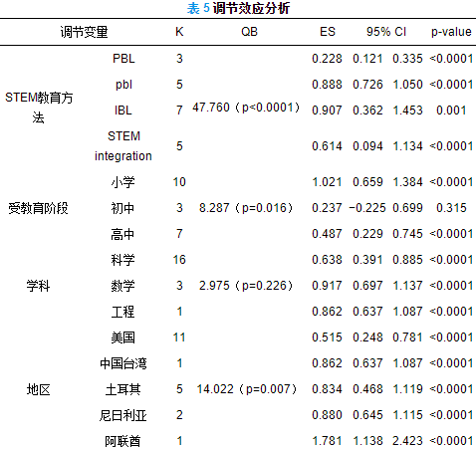Screen dimensions: 476x449
Task: Click the '小学' row label
Action: pos(123,182)
